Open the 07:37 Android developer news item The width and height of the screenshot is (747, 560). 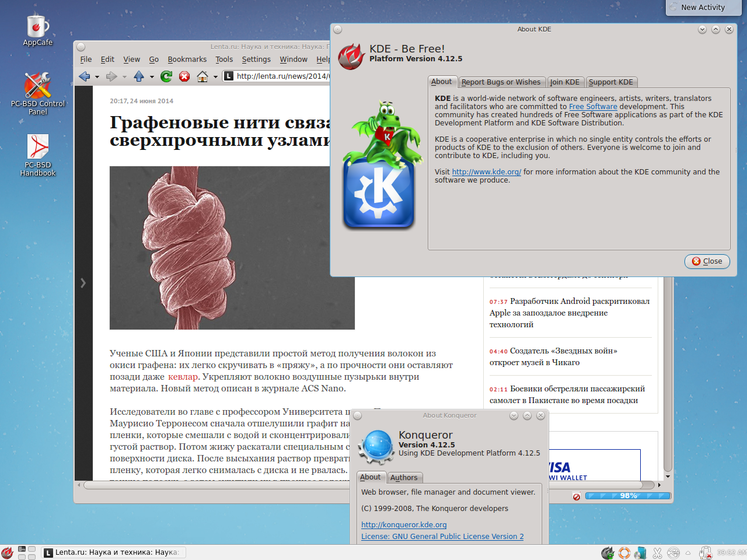click(570, 313)
